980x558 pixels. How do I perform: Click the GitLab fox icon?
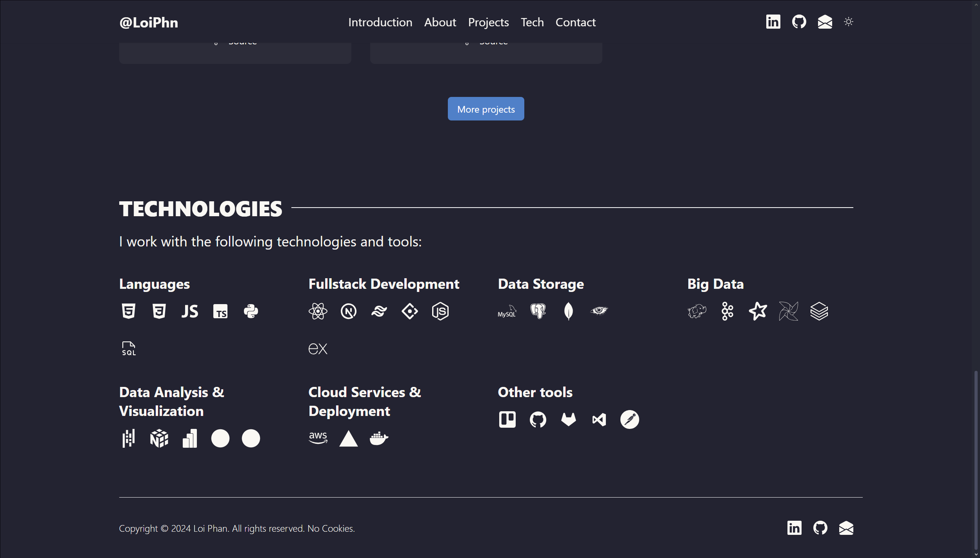(568, 419)
